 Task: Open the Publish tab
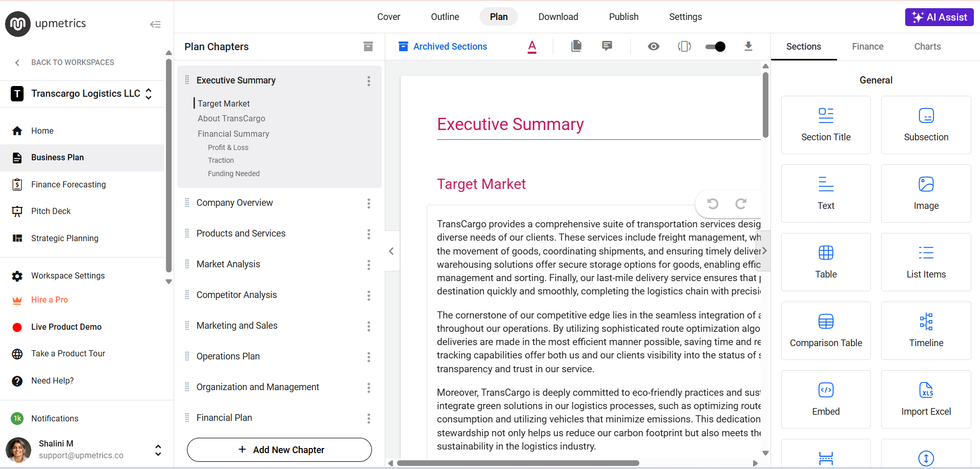tap(623, 17)
